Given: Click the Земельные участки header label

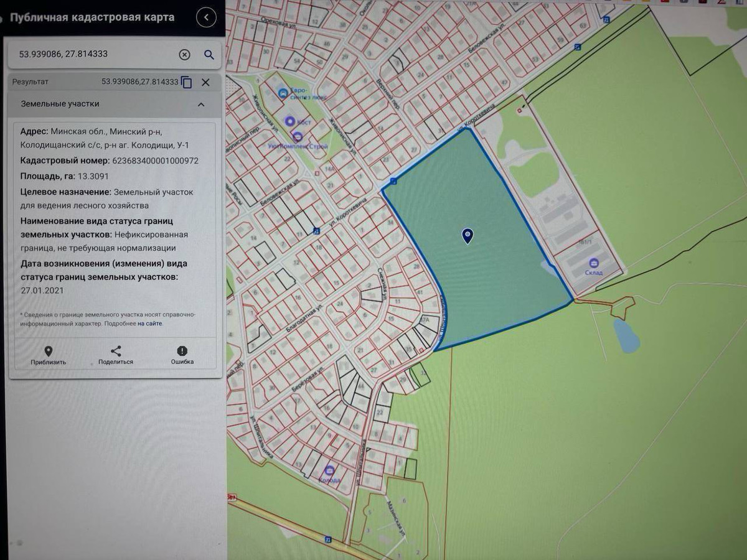Looking at the screenshot, I should pos(60,105).
